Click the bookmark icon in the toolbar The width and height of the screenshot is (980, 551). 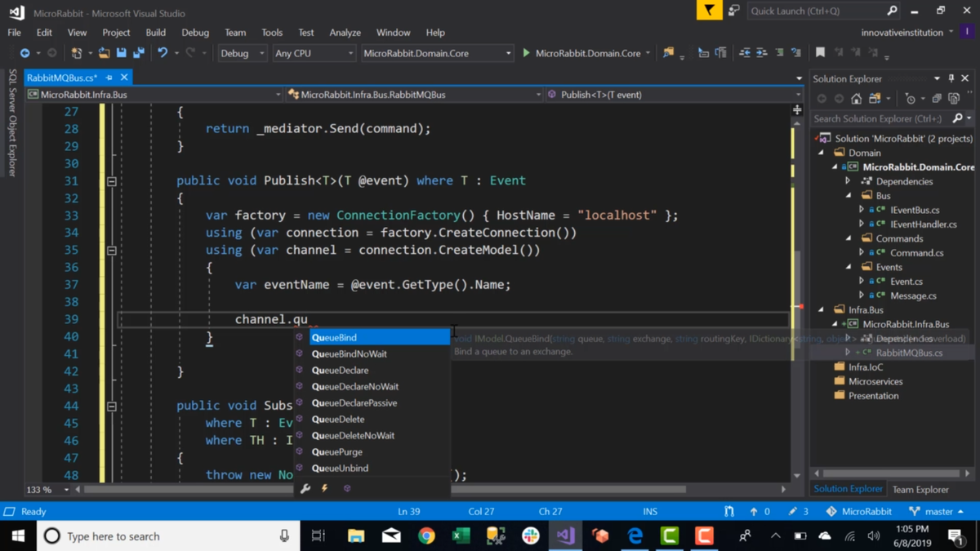820,53
